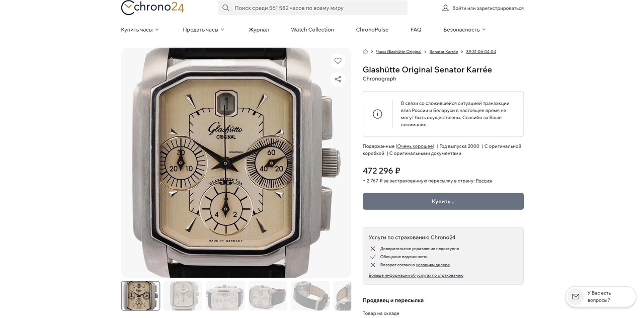Open the Журнал menu item
The image size is (644, 318).
coord(259,30)
